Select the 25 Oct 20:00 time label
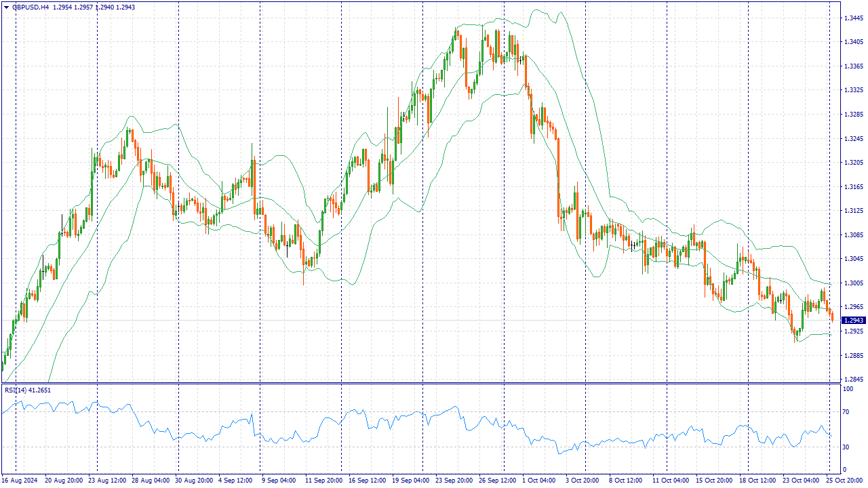 [845, 481]
